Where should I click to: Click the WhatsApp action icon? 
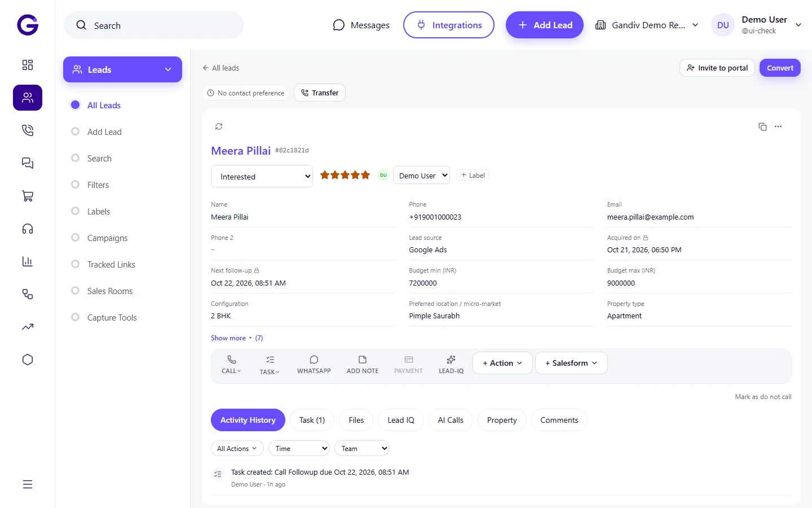[314, 364]
